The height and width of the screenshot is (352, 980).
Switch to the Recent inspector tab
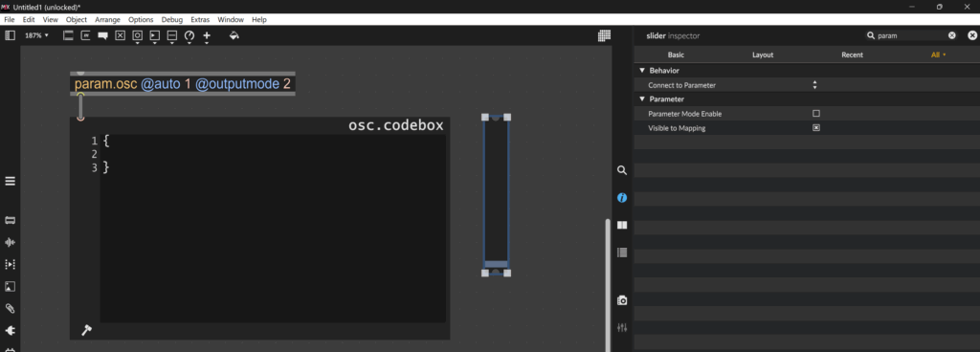coord(852,55)
